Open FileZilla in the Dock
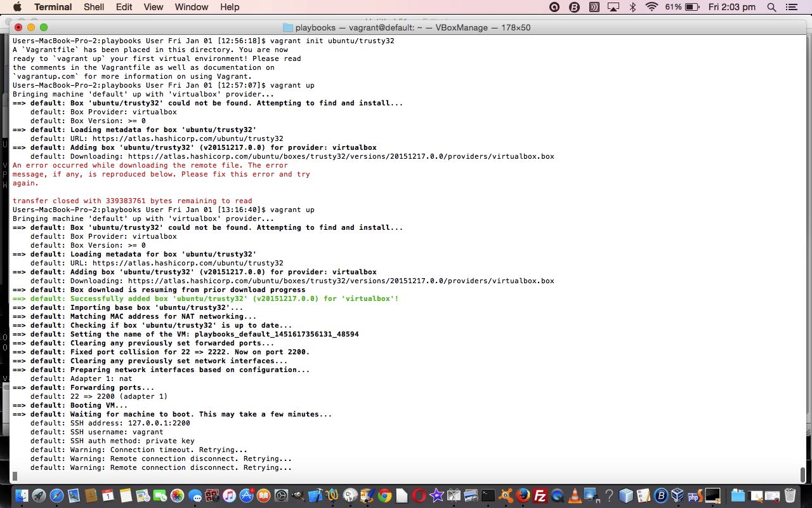Viewport: 812px width, 508px height. 540,495
